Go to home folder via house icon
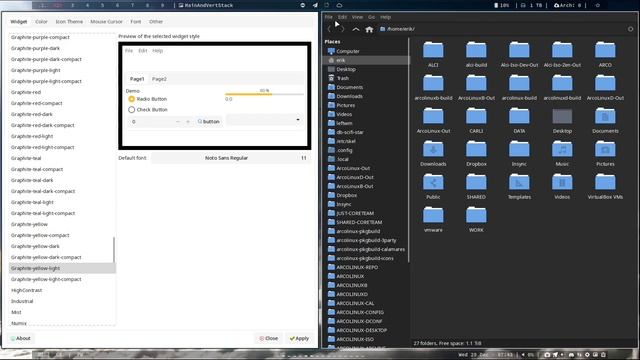Viewport: 640px width, 360px height. [x=369, y=29]
